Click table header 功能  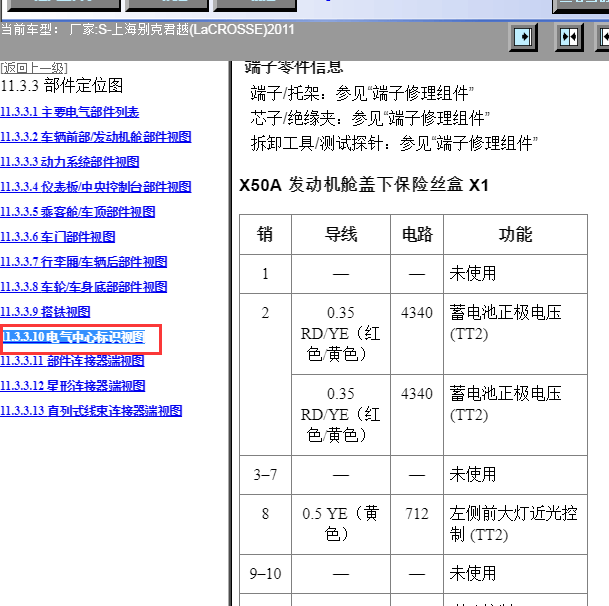(515, 234)
